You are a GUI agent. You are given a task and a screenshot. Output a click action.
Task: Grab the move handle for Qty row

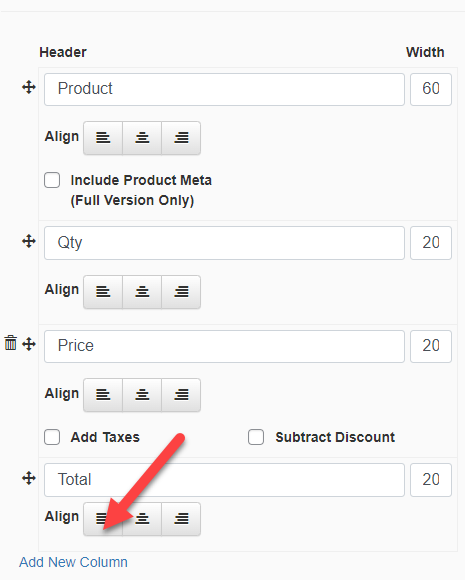tap(29, 242)
